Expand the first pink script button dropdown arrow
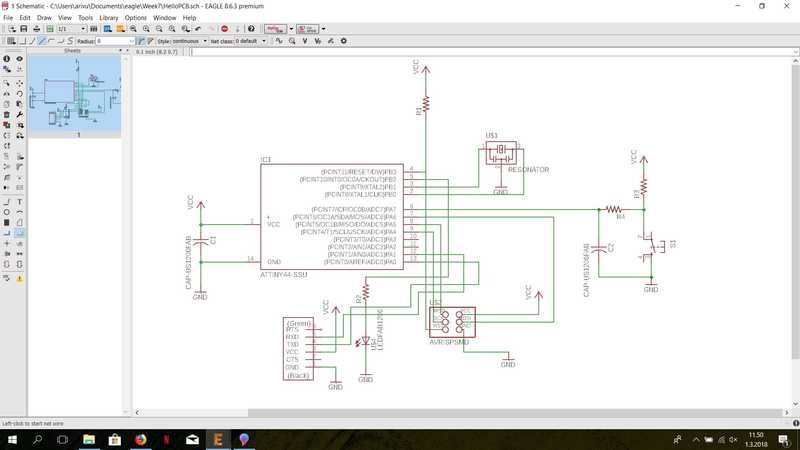The image size is (800, 450). pos(291,29)
